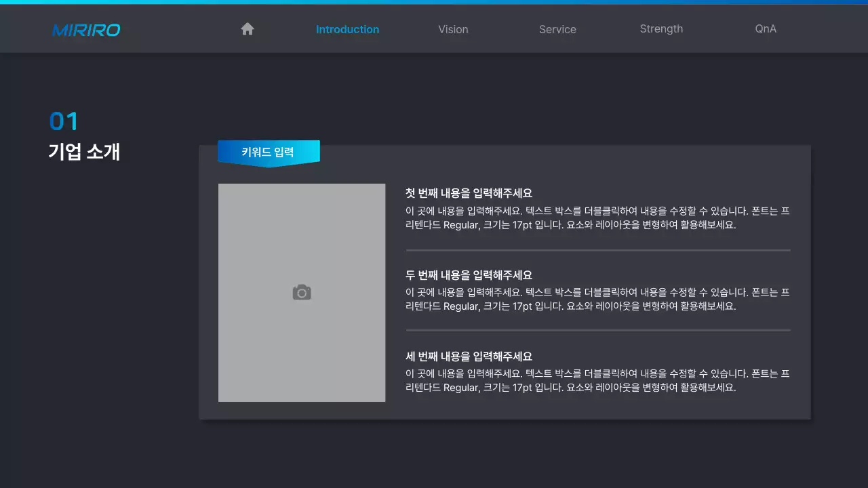
Task: Open the QnA section
Action: coord(765,29)
